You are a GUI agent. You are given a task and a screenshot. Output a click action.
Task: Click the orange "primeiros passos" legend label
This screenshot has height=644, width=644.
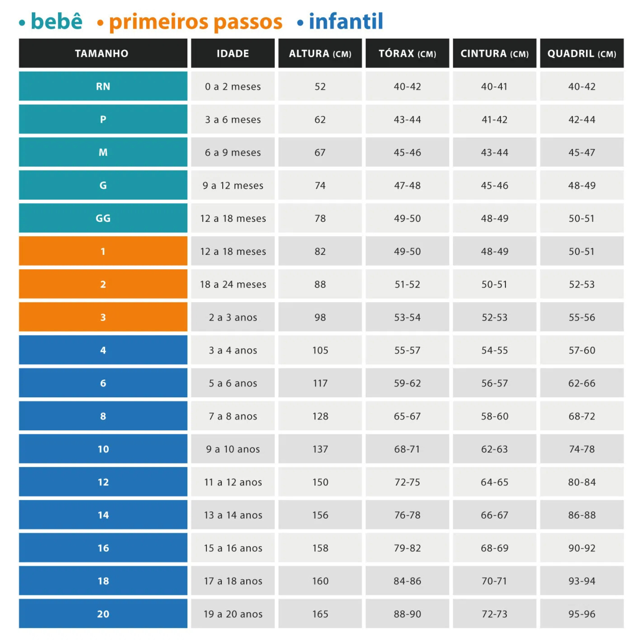(x=196, y=22)
